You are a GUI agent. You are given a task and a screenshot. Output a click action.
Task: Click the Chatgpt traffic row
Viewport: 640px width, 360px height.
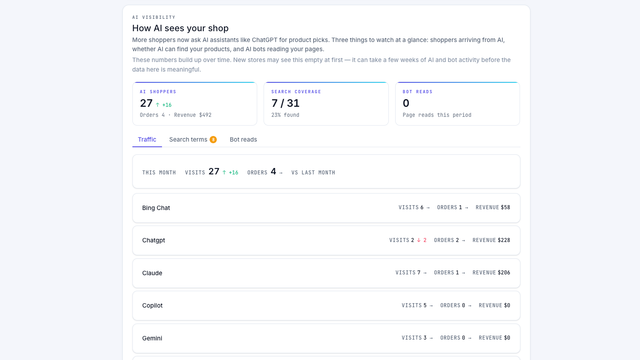(326, 240)
